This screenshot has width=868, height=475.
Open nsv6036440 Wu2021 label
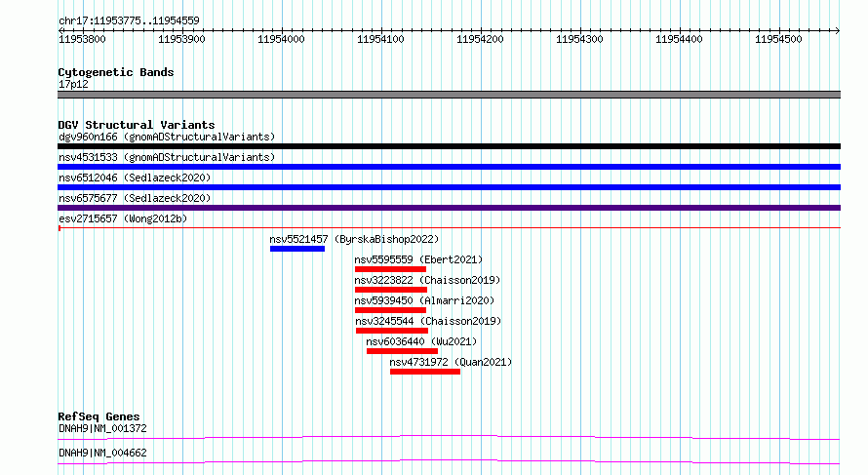421,341
